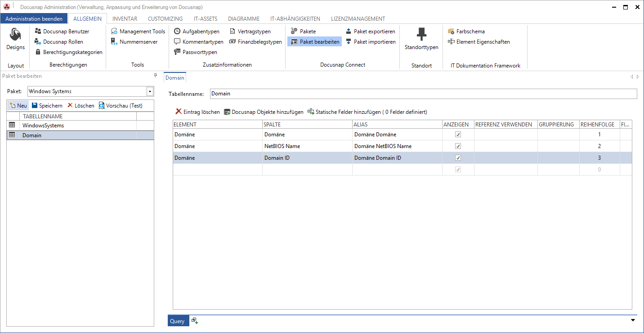Open Element Eigenschaften
The width and height of the screenshot is (644, 333).
point(479,42)
